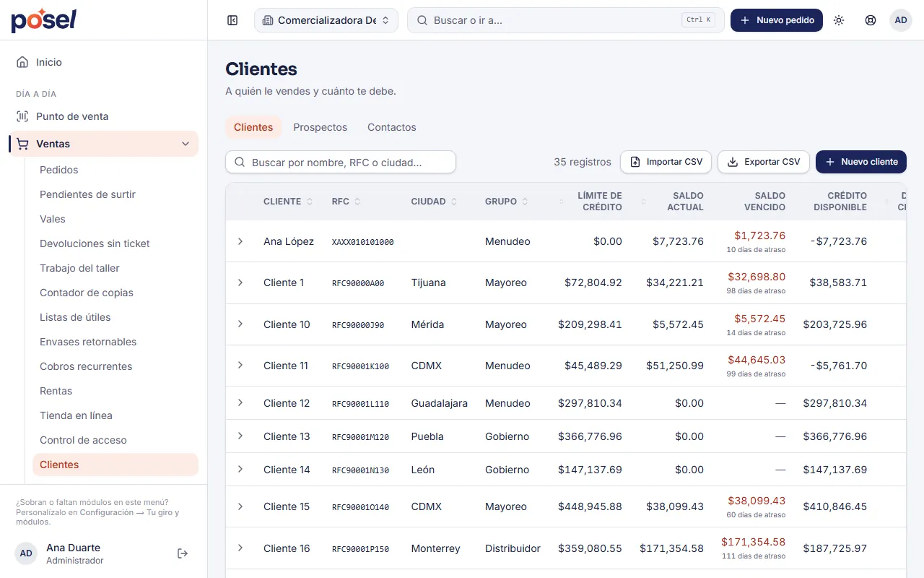Screen dimensions: 924x578
Task: Open the help lifebuoy icon
Action: click(871, 20)
